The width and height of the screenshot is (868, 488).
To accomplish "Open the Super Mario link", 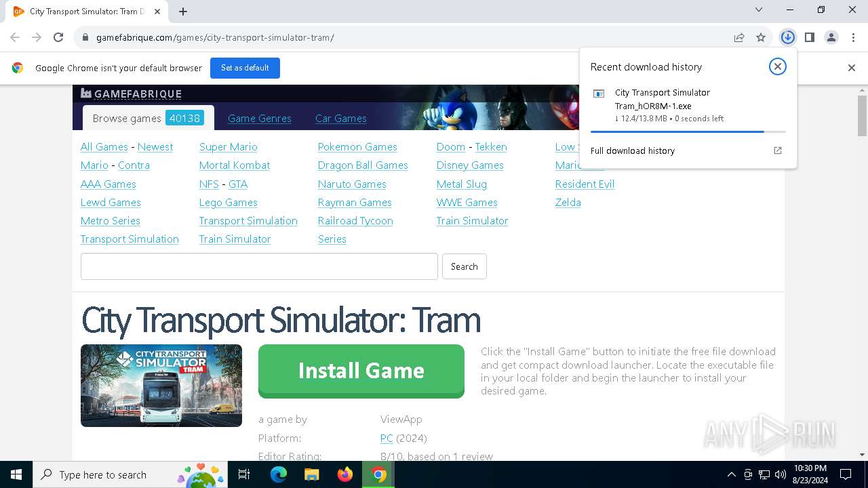I will pyautogui.click(x=229, y=146).
